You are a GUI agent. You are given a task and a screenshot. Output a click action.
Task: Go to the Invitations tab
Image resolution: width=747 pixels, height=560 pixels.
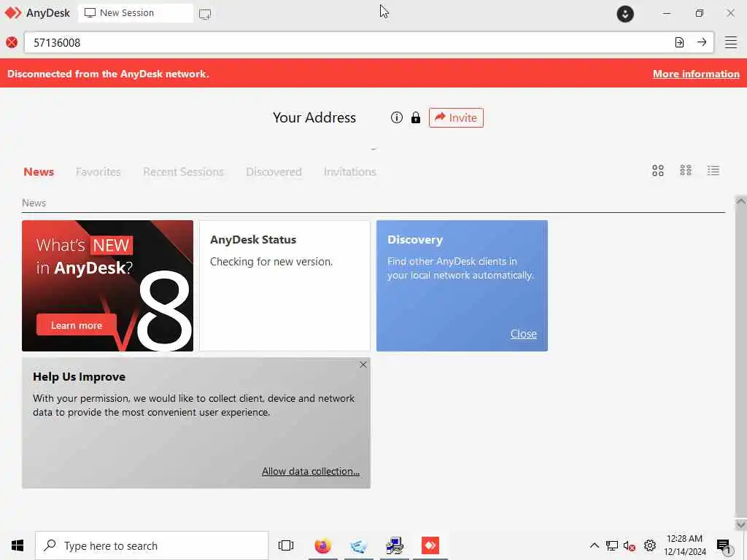[x=350, y=172]
